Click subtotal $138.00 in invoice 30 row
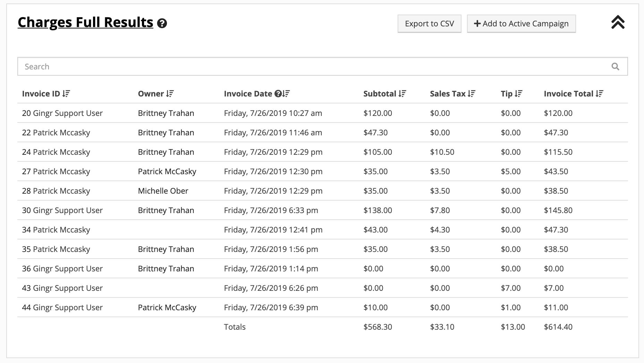Viewport: 644px width, 363px height. tap(378, 210)
